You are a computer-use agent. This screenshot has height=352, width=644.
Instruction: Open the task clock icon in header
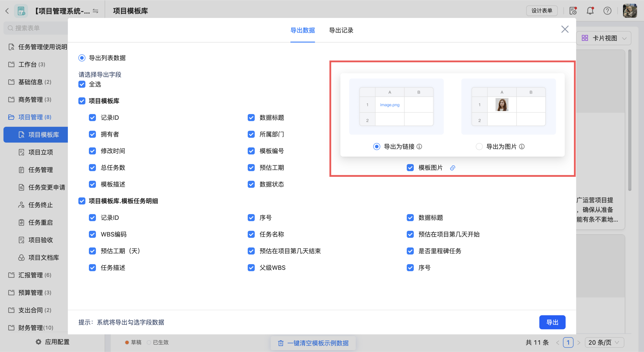(573, 11)
